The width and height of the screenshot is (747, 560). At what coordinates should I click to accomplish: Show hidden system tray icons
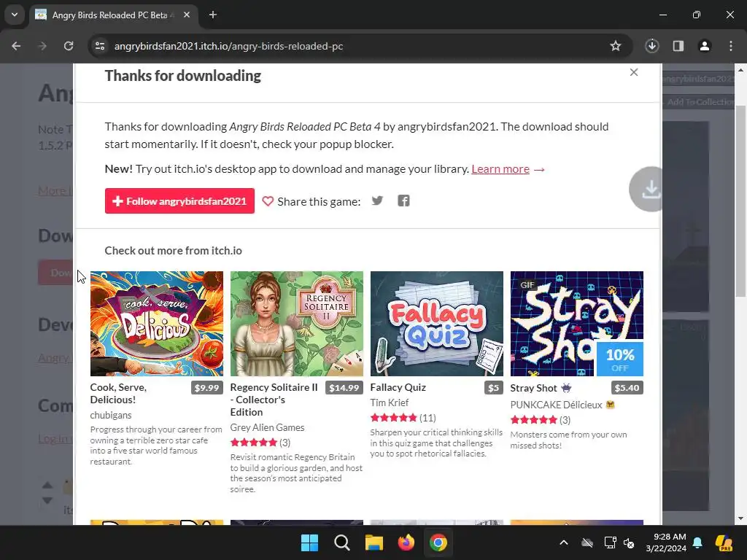[x=564, y=542]
